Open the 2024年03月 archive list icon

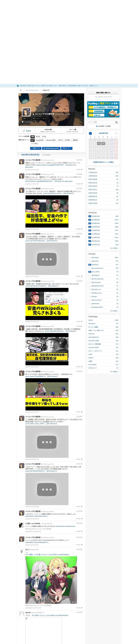pos(90,231)
